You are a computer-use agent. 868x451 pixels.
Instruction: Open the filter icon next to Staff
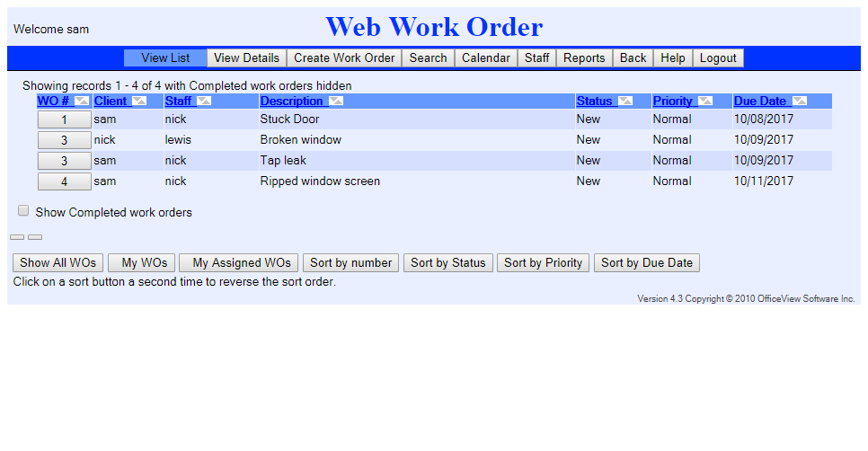(204, 102)
